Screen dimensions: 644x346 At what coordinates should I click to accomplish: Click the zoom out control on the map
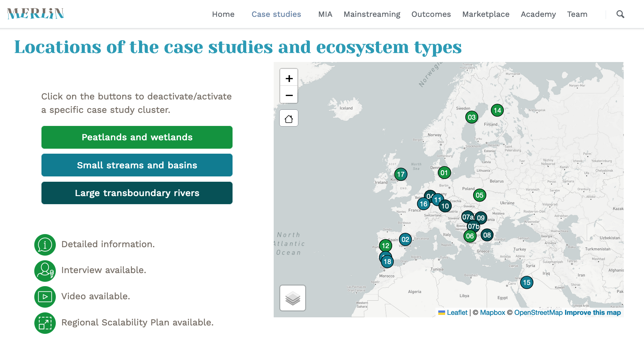click(289, 95)
